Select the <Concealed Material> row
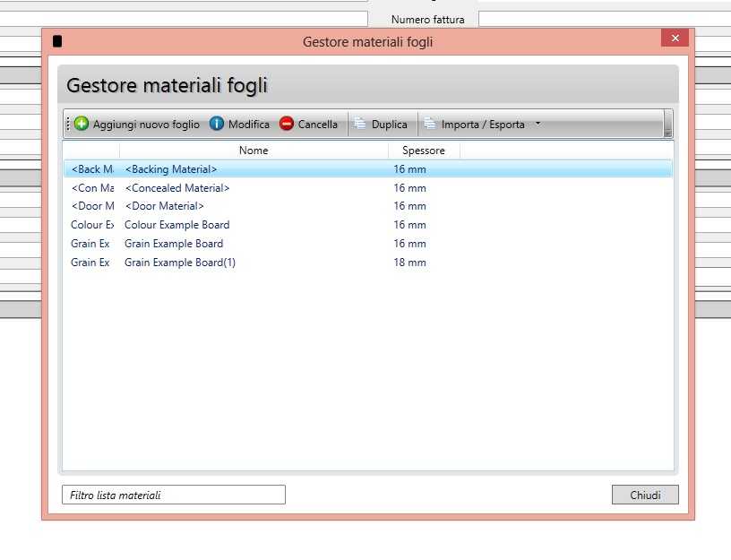 click(x=177, y=188)
